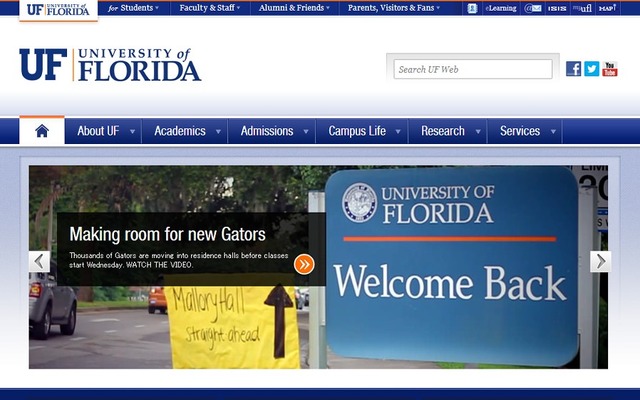The width and height of the screenshot is (640, 400).
Task: Select About UF in main navigation
Action: (x=98, y=131)
